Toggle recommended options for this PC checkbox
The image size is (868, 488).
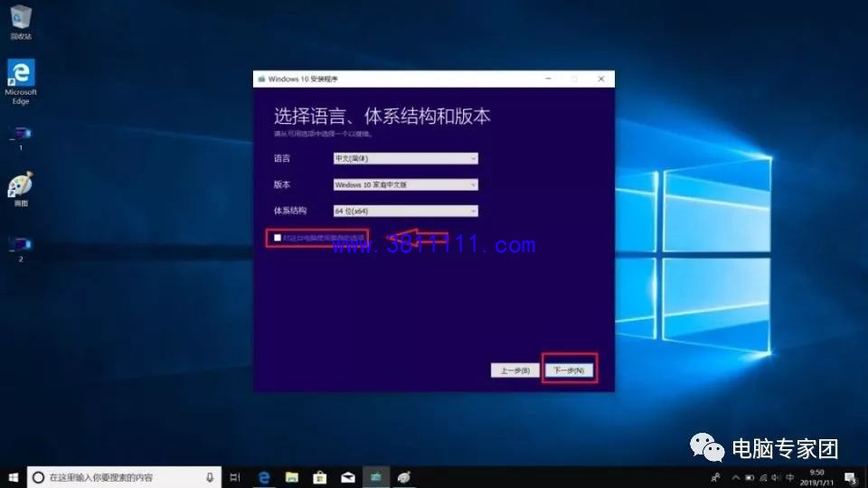coord(278,238)
